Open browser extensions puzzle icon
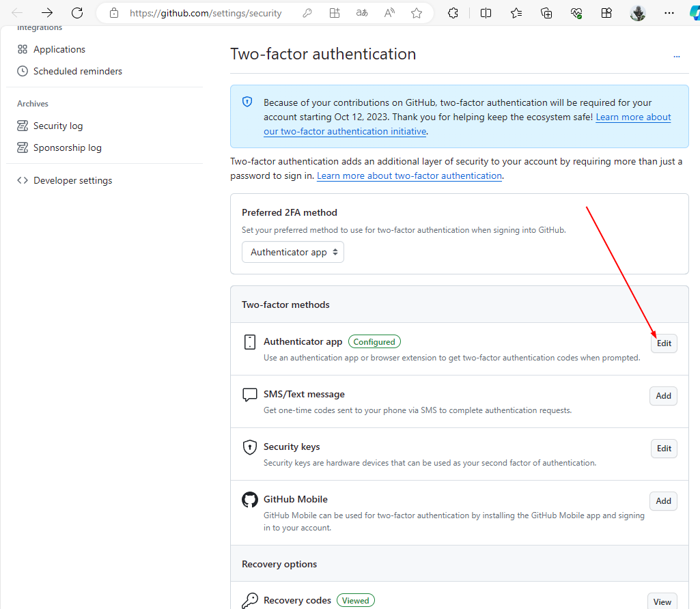The width and height of the screenshot is (700, 609). coord(453,13)
